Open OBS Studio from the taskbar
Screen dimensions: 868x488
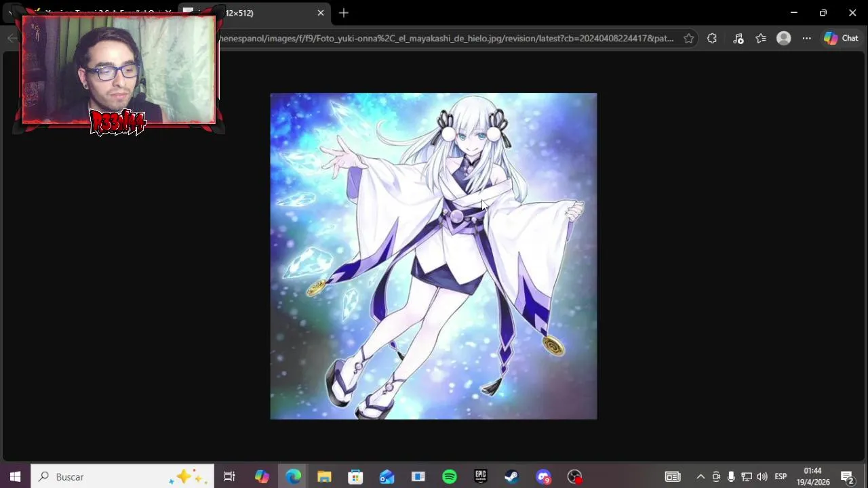[x=575, y=476]
